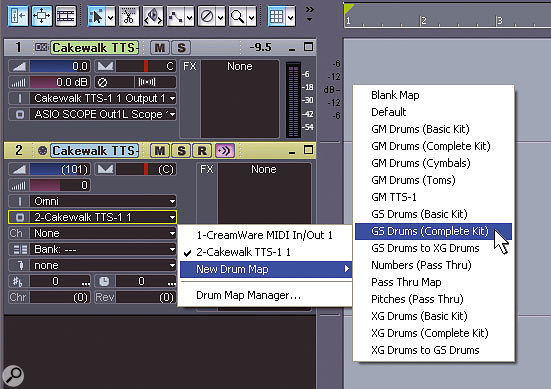The image size is (551, 389).
Task: Open the Select tool dropdown arrow
Action: coord(111,17)
